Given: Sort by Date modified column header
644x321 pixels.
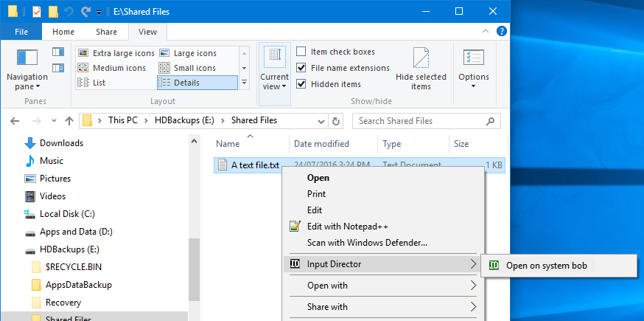Looking at the screenshot, I should coord(334,144).
